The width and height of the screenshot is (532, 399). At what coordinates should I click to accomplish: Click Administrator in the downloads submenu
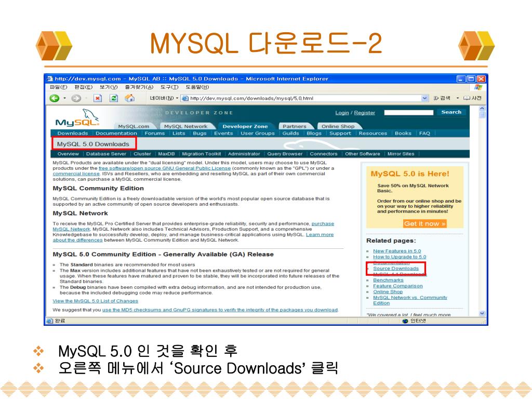[x=244, y=154]
